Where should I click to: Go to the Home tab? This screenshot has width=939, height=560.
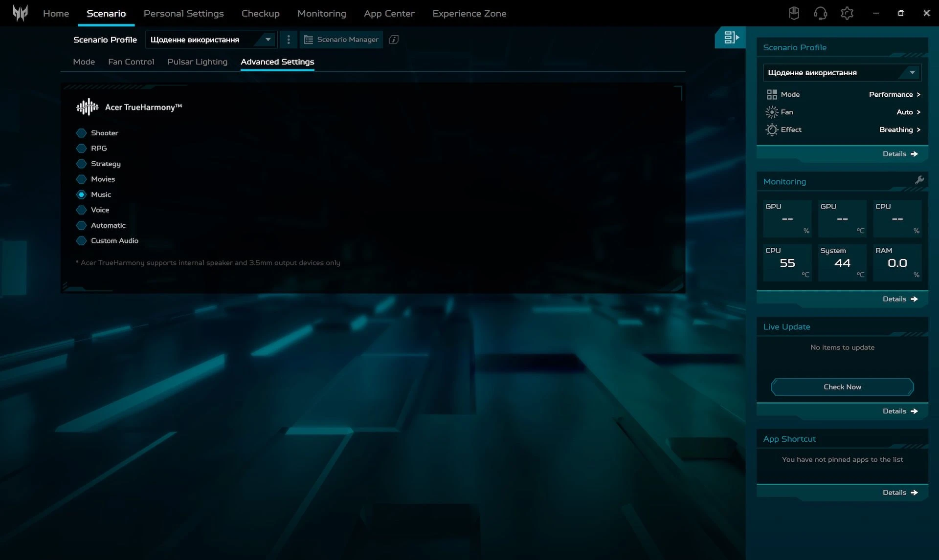point(56,13)
